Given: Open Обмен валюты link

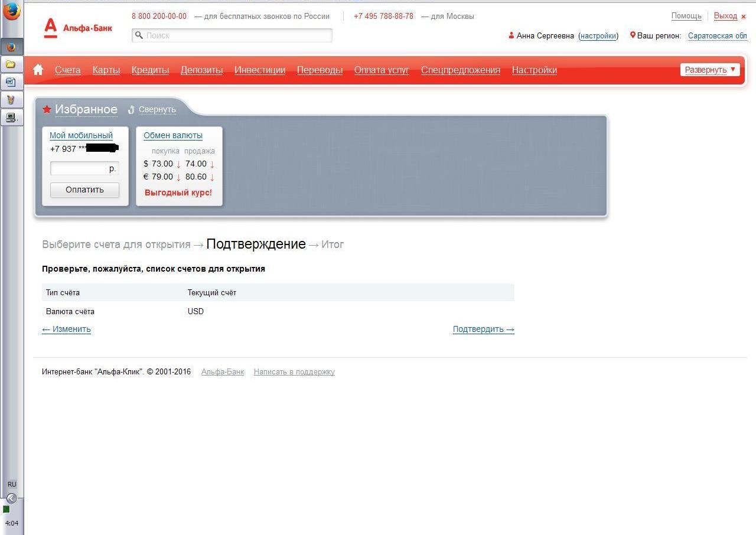Looking at the screenshot, I should click(173, 135).
